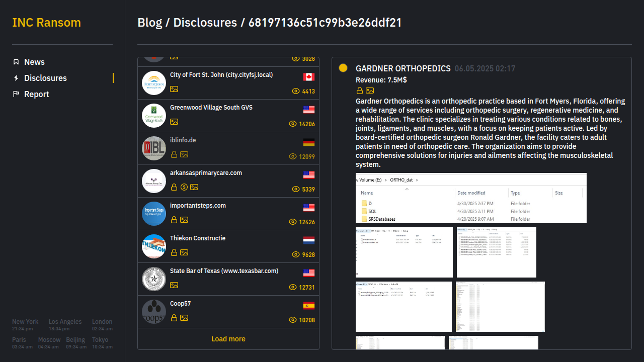Click the eye icon beside 9628 views

click(296, 254)
